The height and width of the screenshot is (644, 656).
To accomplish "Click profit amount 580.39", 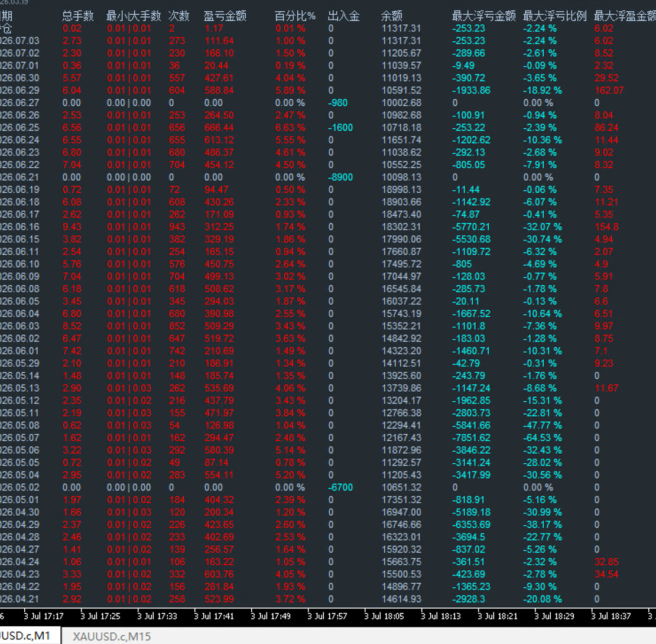I will (x=219, y=450).
